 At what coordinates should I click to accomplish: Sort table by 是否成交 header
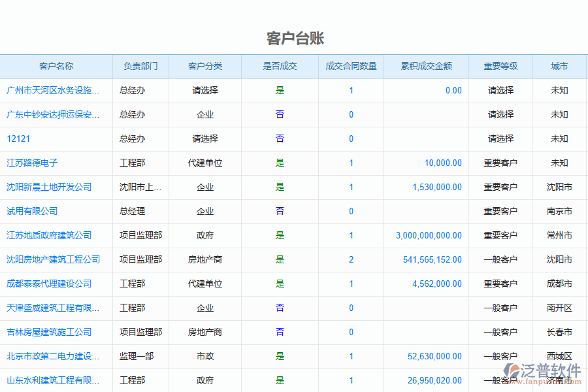(280, 66)
